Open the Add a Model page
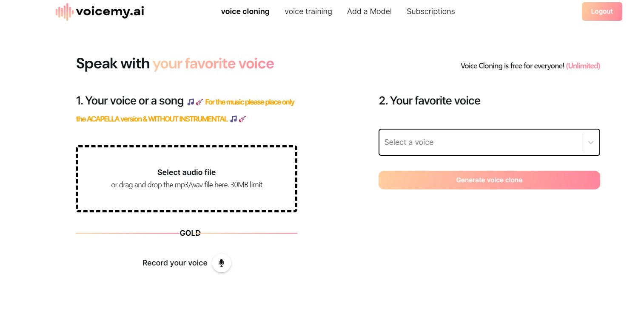This screenshot has width=644, height=316. (369, 11)
